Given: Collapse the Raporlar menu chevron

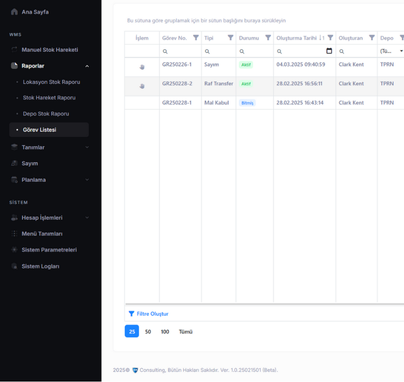Looking at the screenshot, I should (x=87, y=66).
